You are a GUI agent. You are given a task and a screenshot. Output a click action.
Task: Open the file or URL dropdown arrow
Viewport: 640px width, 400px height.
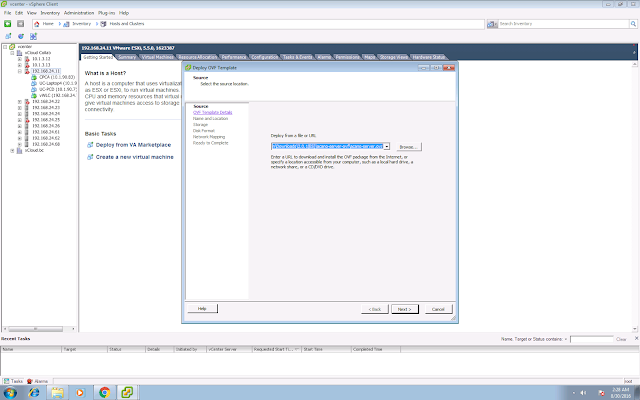pos(387,146)
